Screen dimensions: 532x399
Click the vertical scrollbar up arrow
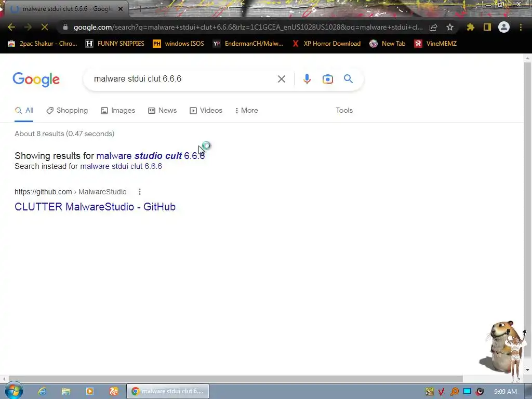tap(527, 58)
